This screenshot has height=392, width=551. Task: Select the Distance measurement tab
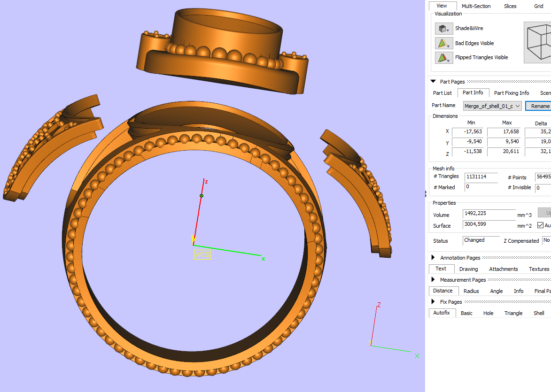(443, 291)
